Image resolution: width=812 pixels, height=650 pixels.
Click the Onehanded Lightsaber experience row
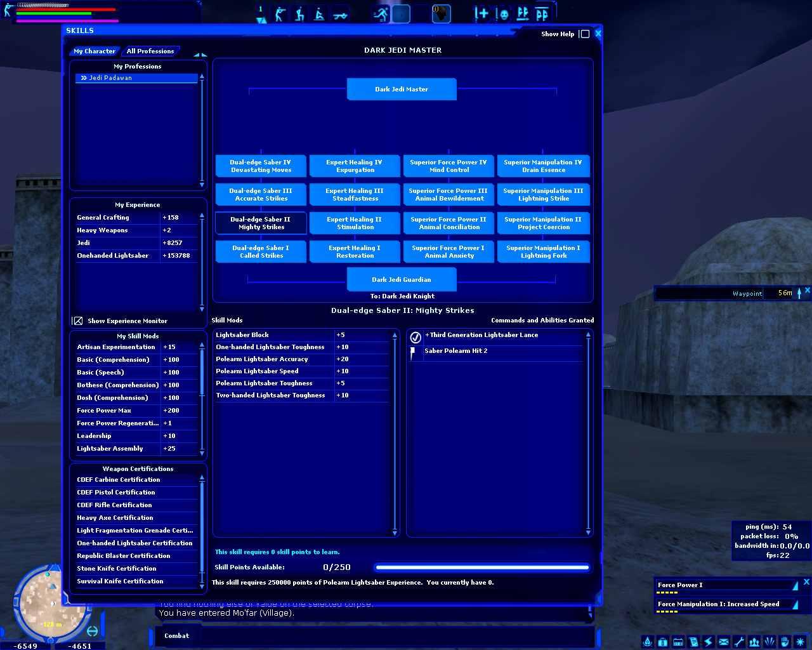pyautogui.click(x=136, y=256)
